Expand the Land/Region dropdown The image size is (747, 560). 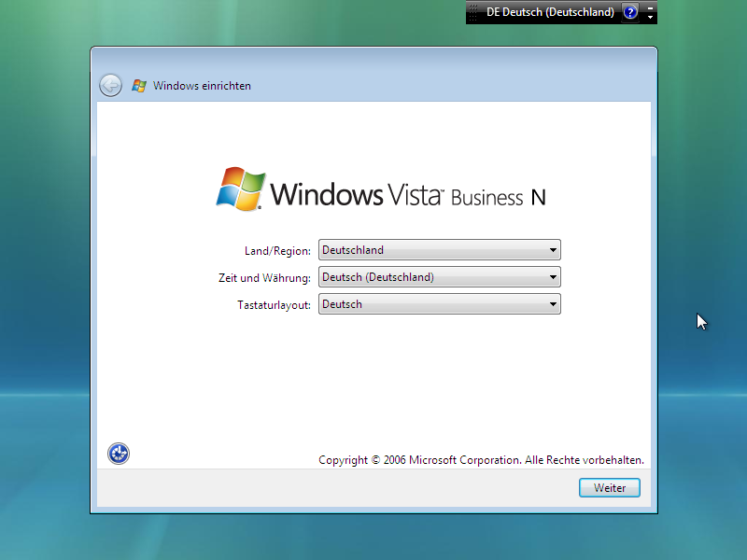point(439,250)
